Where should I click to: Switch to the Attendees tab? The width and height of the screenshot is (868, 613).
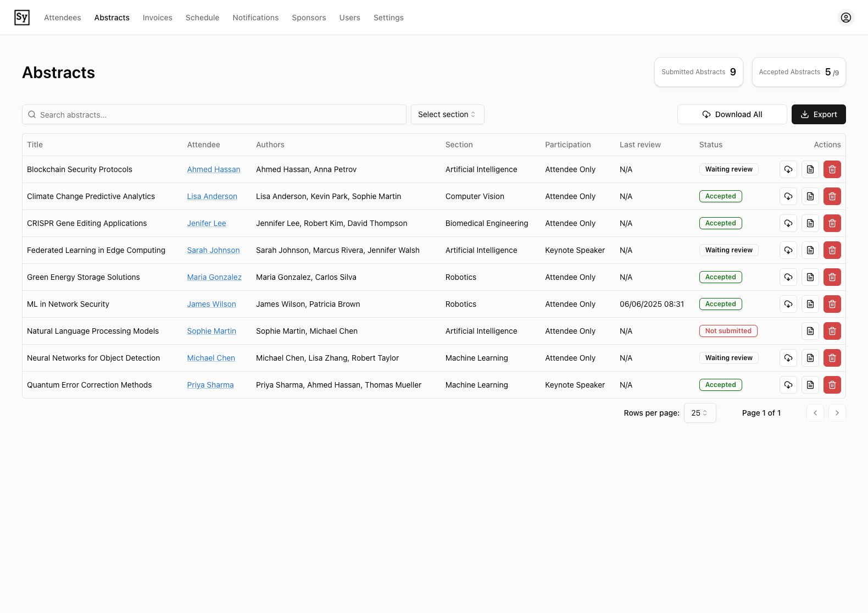point(63,18)
